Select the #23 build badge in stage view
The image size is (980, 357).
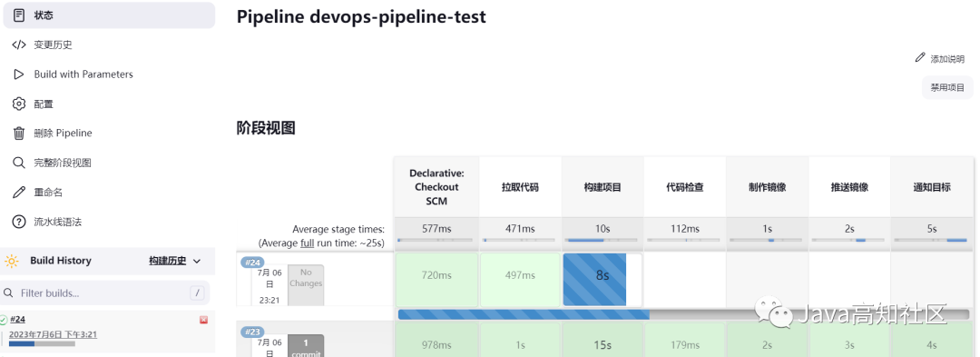click(252, 332)
